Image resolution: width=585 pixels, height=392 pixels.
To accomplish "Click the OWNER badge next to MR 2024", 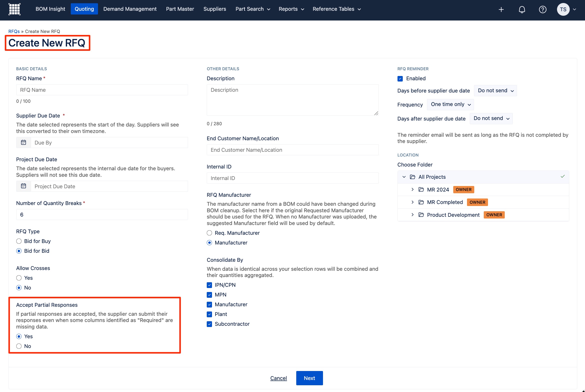I will point(463,189).
